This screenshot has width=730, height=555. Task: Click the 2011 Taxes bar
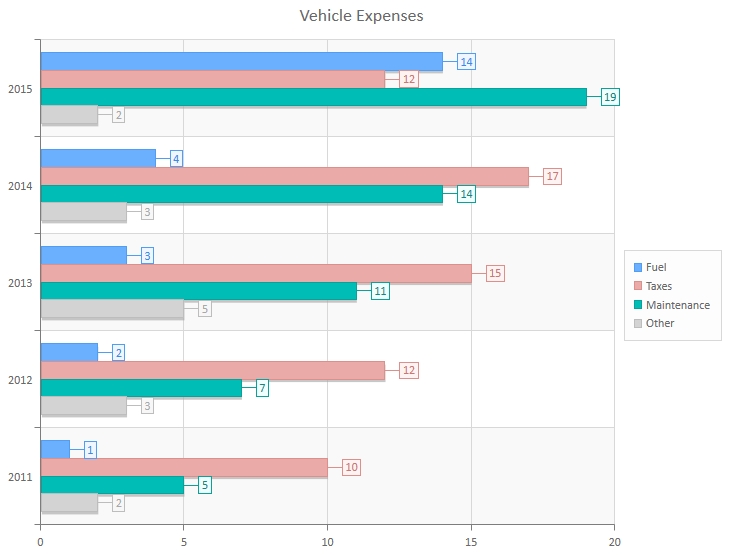183,467
